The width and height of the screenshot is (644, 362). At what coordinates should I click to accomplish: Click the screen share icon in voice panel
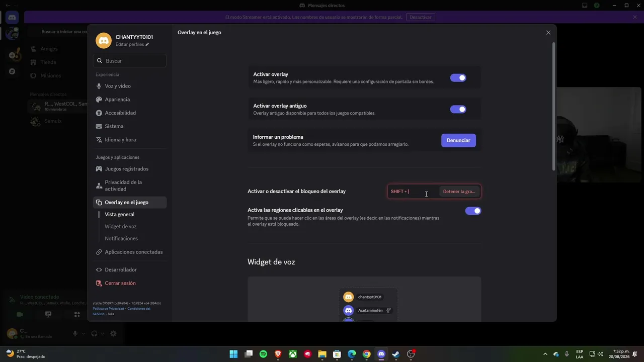[48, 314]
